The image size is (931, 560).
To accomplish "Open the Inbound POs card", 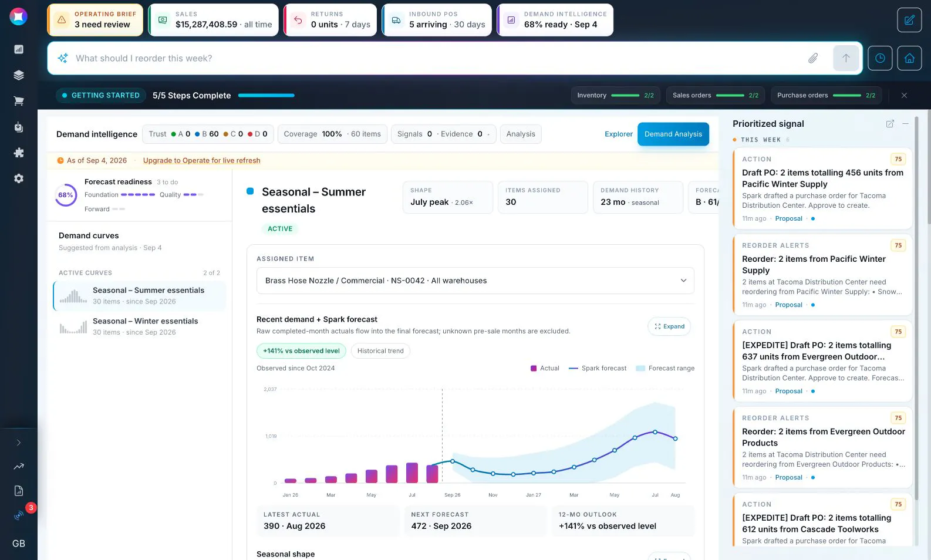I will (437, 20).
